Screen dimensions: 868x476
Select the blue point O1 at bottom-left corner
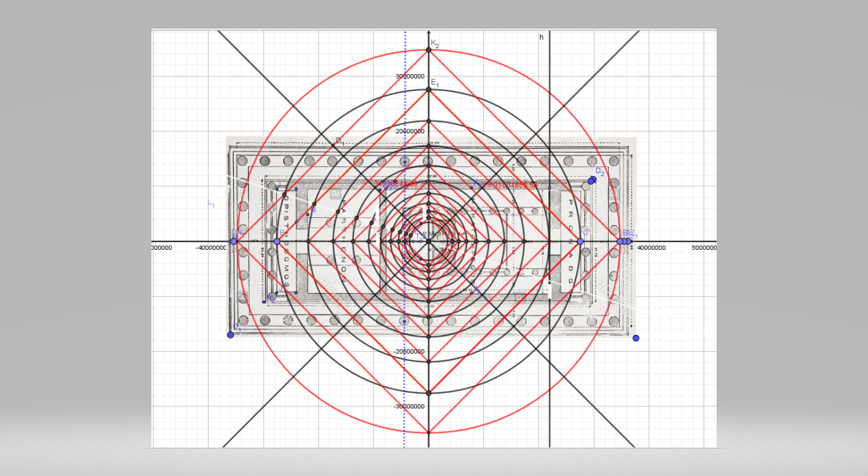231,335
